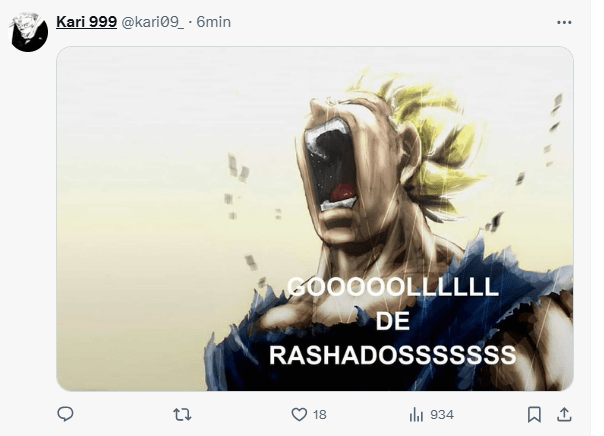Image resolution: width=604 pixels, height=436 pixels.
Task: Expand the screaming Vegeta meme image
Action: (x=315, y=218)
